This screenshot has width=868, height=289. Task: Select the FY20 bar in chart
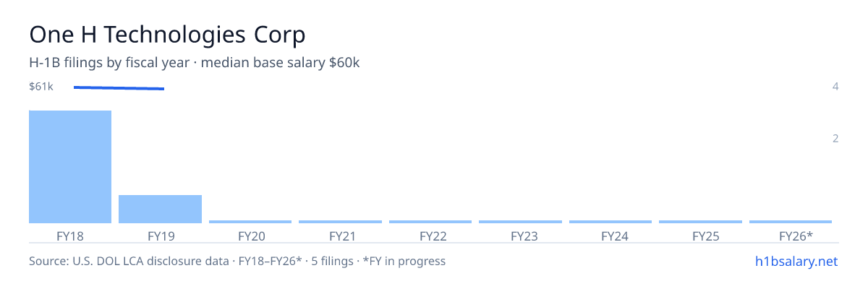pyautogui.click(x=250, y=222)
